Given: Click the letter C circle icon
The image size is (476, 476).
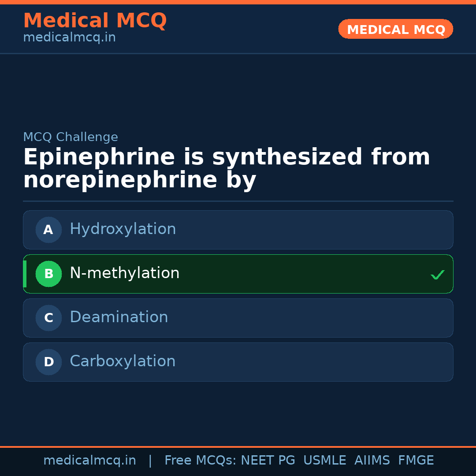Looking at the screenshot, I should tap(48, 318).
